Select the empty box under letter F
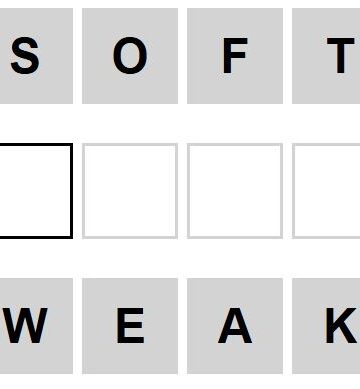 235,191
